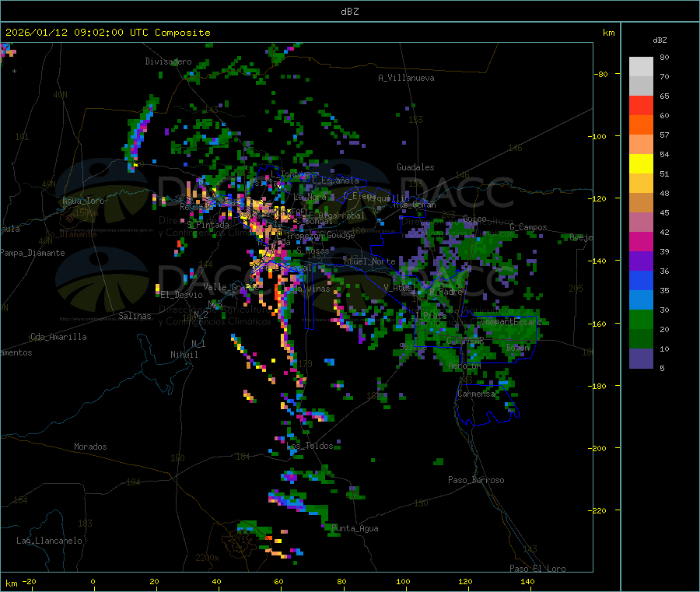Image resolution: width=700 pixels, height=592 pixels.
Task: Click the 'La_Nora' map label
Action: coord(310,197)
